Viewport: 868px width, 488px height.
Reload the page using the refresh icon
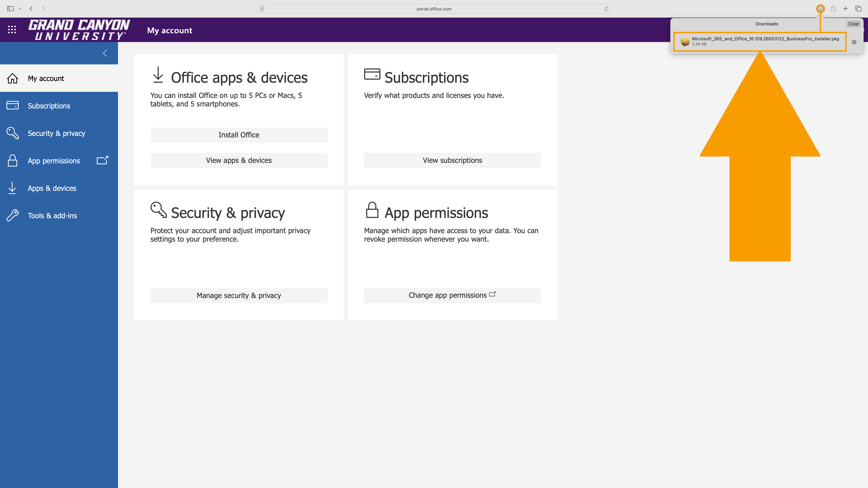coord(606,9)
